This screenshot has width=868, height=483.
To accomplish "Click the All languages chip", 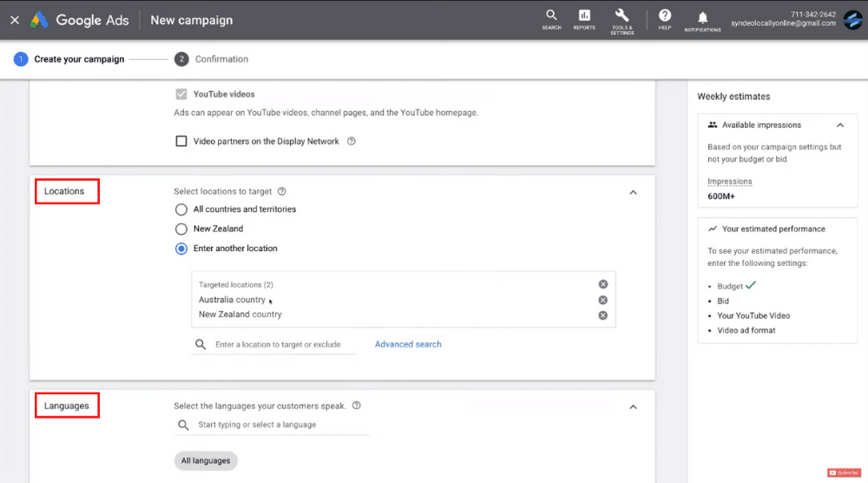I will click(x=206, y=460).
